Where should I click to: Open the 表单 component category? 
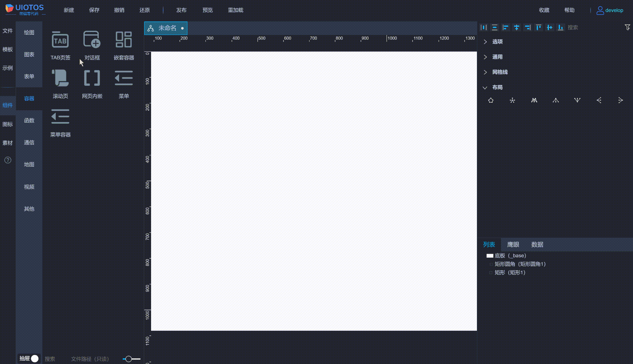point(29,76)
